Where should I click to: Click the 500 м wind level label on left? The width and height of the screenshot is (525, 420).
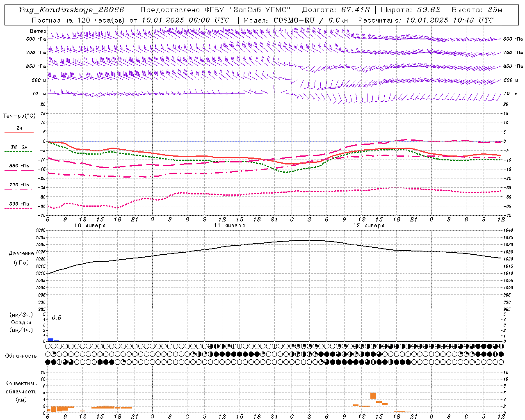(x=39, y=80)
